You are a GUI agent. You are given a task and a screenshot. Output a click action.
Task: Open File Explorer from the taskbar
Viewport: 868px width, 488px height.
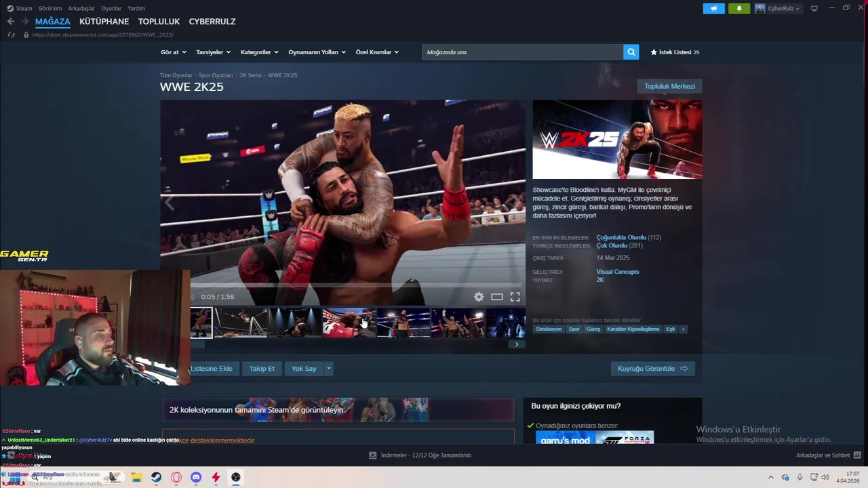(x=136, y=477)
